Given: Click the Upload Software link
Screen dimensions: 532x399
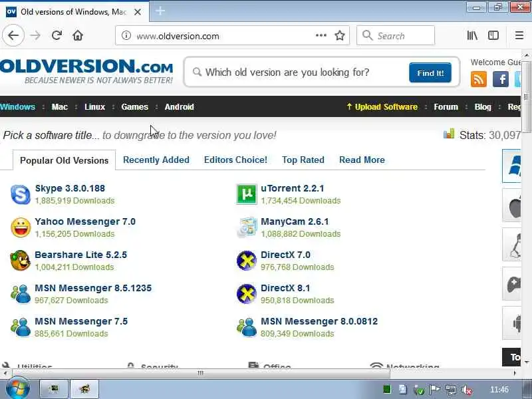Looking at the screenshot, I should click(382, 107).
